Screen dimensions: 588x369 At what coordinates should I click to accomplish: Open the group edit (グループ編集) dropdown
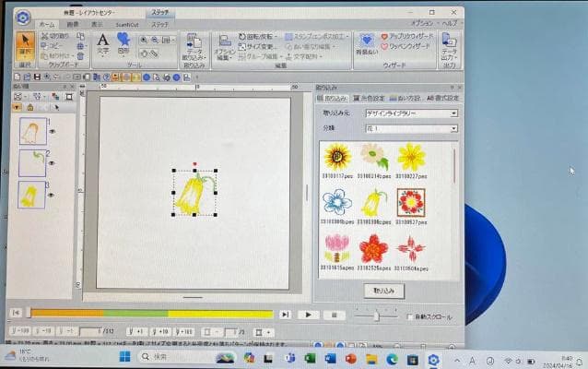coord(261,56)
